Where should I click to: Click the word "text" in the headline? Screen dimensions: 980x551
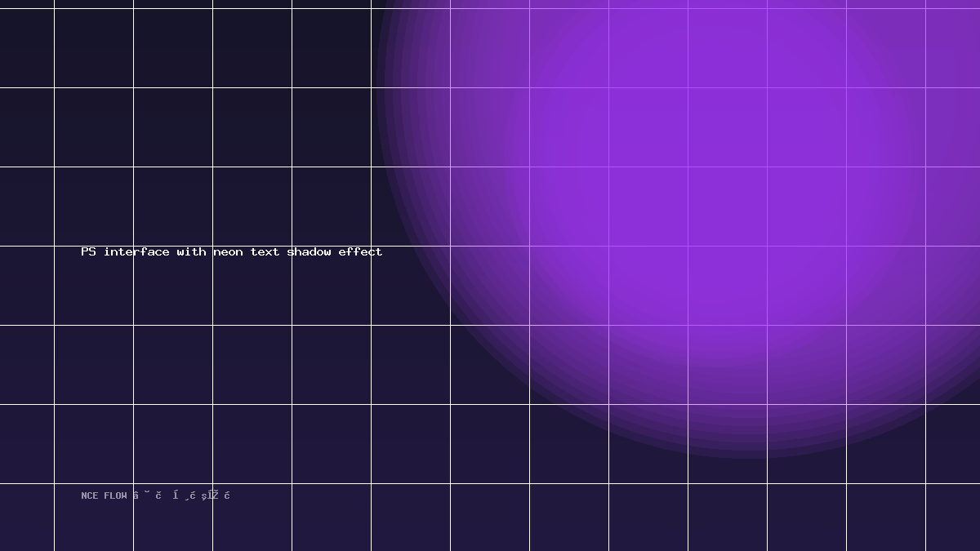pyautogui.click(x=265, y=252)
